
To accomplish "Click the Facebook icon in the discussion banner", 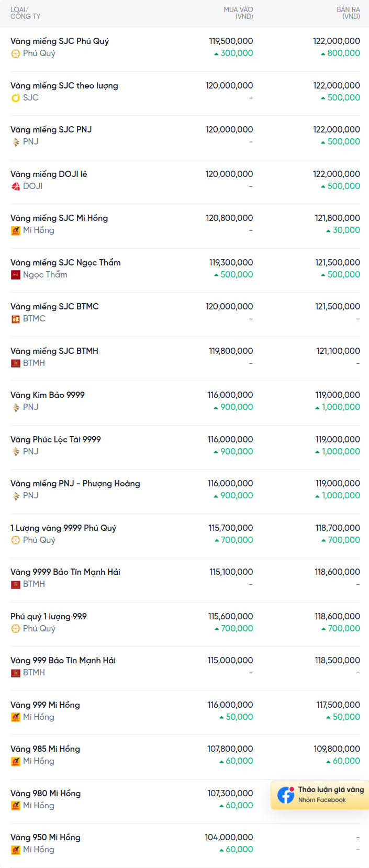I will coord(286,795).
